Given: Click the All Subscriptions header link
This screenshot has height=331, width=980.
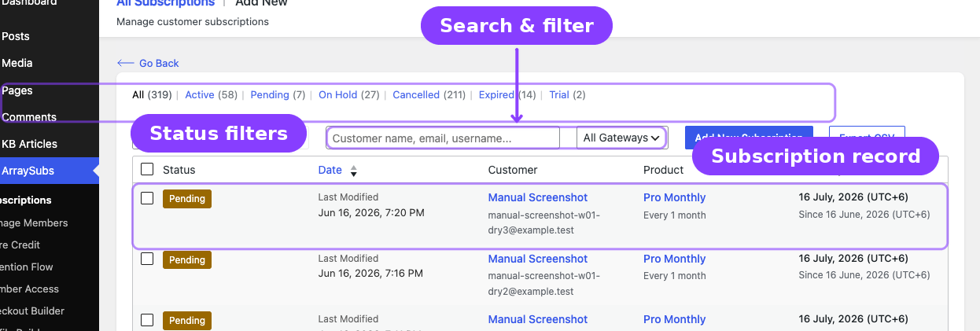Looking at the screenshot, I should click(166, 3).
